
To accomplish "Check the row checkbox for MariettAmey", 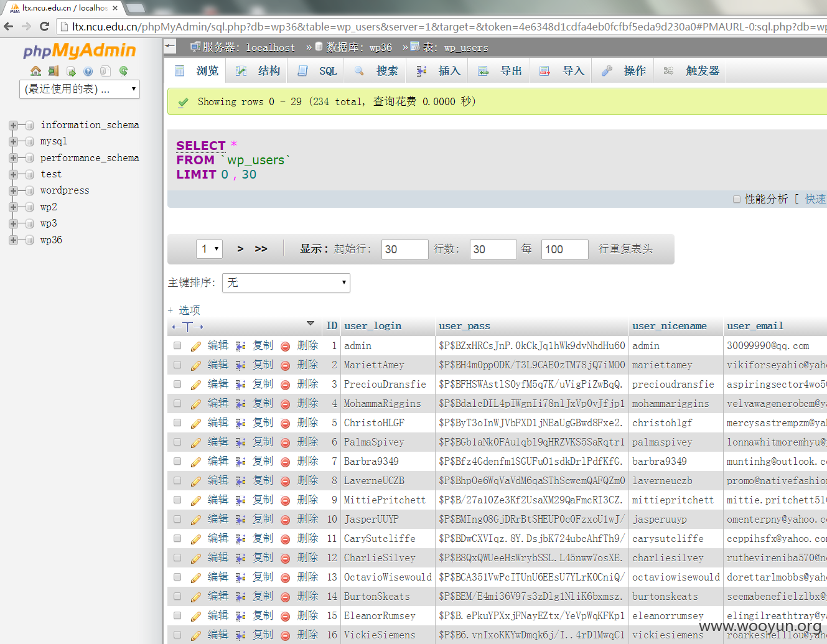I will (x=177, y=365).
